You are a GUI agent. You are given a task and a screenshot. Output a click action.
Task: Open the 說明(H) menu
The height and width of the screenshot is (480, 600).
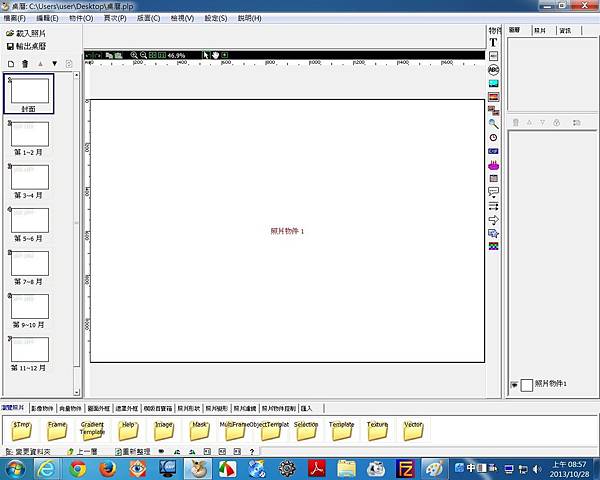click(249, 18)
